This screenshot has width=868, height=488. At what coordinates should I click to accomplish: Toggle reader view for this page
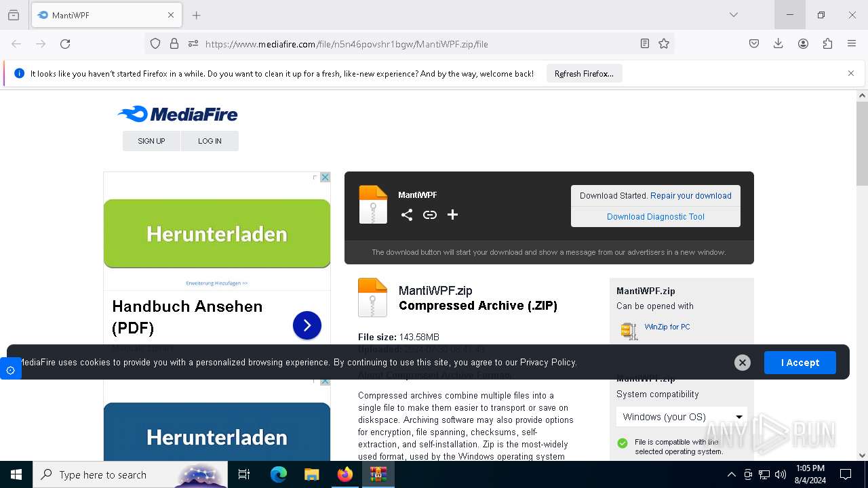pos(644,43)
